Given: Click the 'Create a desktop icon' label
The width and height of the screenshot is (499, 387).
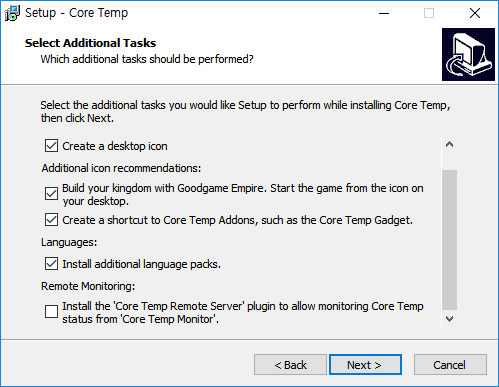Looking at the screenshot, I should click(115, 146).
